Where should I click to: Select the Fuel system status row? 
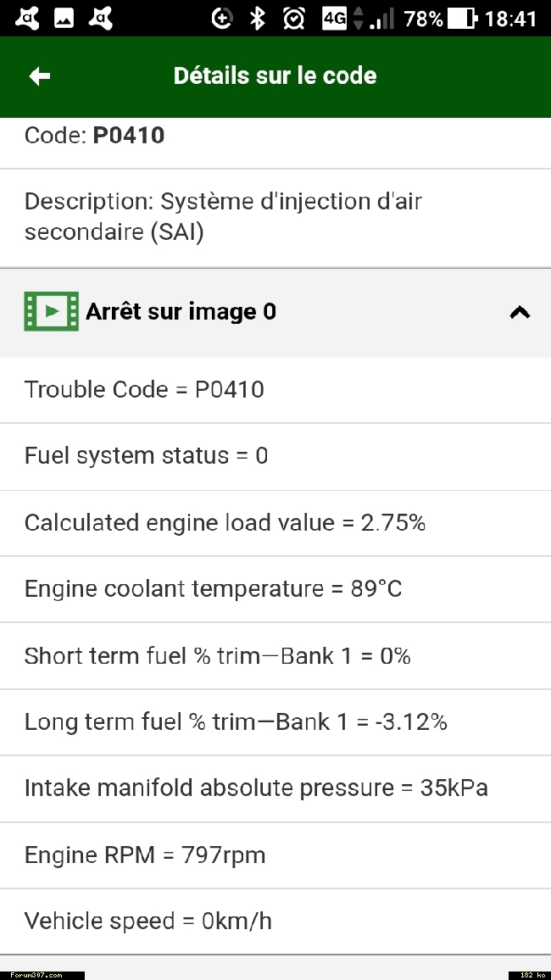(x=275, y=456)
